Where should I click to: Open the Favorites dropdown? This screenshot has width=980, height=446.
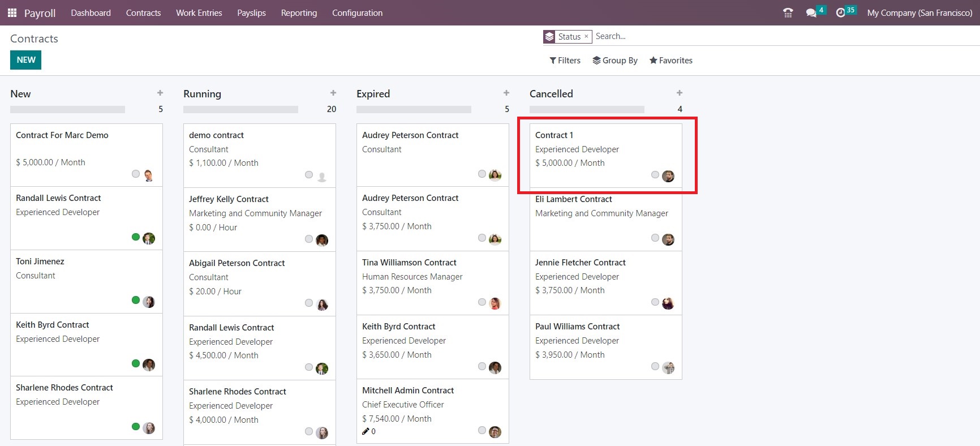tap(670, 61)
